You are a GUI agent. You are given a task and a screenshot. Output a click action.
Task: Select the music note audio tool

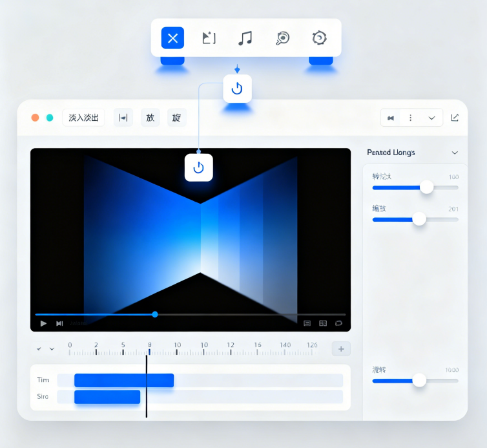[245, 38]
